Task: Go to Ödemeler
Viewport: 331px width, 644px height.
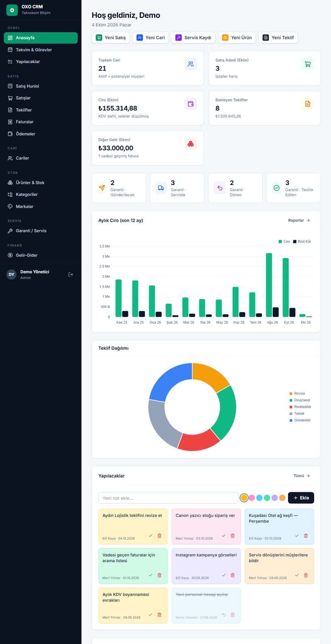Action: click(x=41, y=134)
